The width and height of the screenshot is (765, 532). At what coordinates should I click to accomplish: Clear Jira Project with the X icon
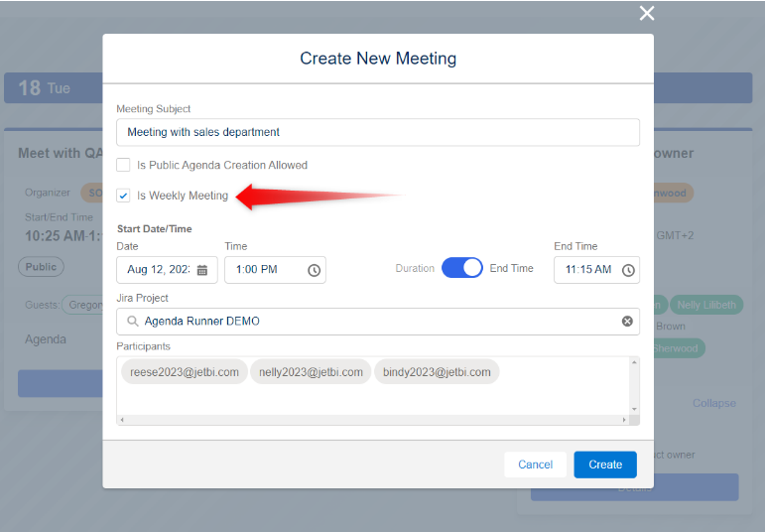coord(627,322)
